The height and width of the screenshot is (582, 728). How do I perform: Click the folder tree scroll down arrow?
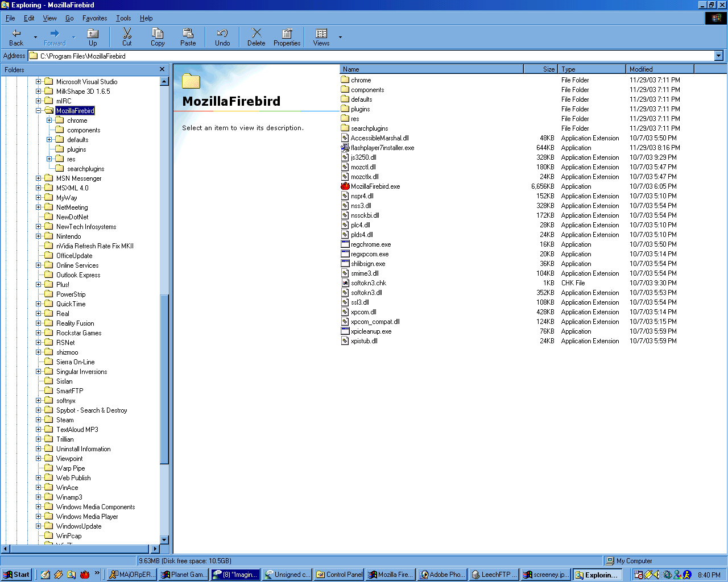click(164, 540)
